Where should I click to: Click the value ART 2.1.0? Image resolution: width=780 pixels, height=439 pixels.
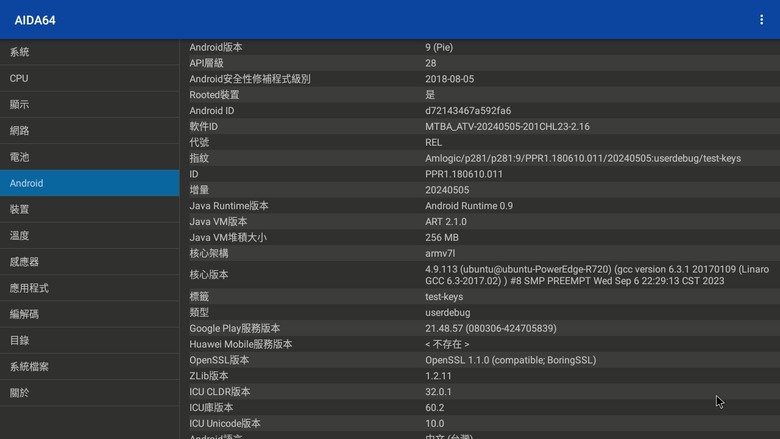[446, 222]
